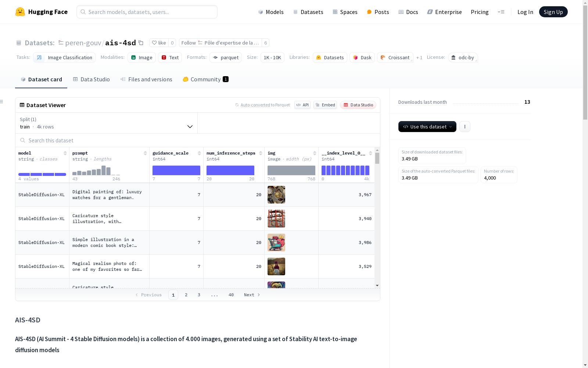Screen dimensions: 588x368
Task: Click the API button in Dataset Viewer
Action: 302,105
